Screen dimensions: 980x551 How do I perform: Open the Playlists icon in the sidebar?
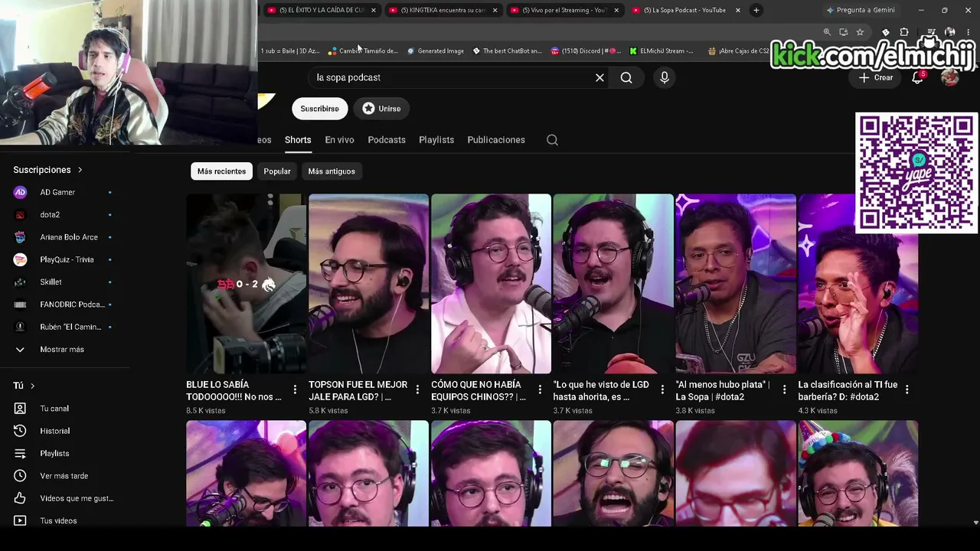coord(21,454)
